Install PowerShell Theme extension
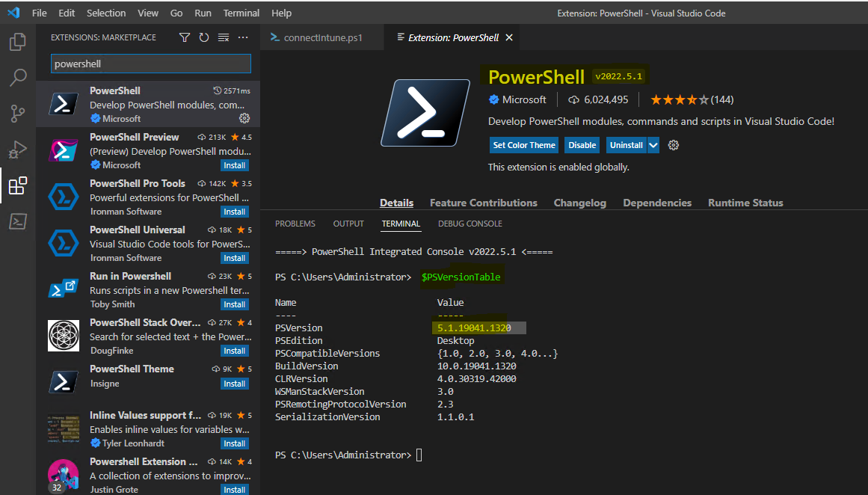The height and width of the screenshot is (495, 868). tap(235, 384)
